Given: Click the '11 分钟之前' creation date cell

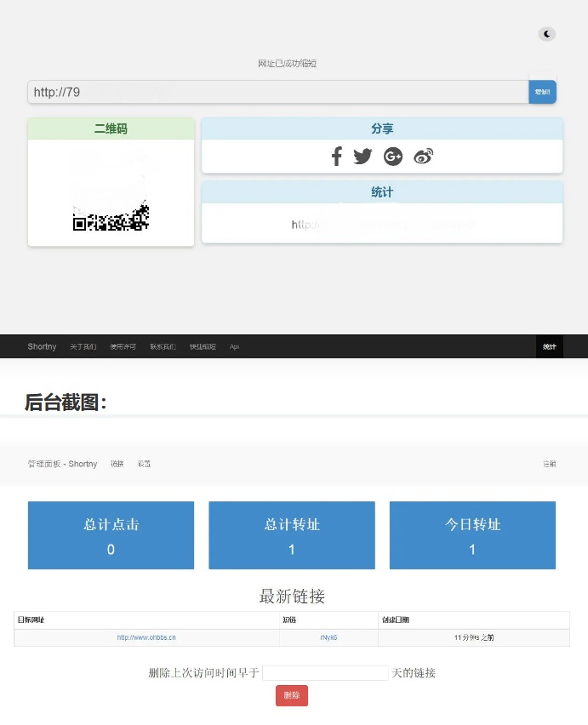Looking at the screenshot, I should point(474,637).
